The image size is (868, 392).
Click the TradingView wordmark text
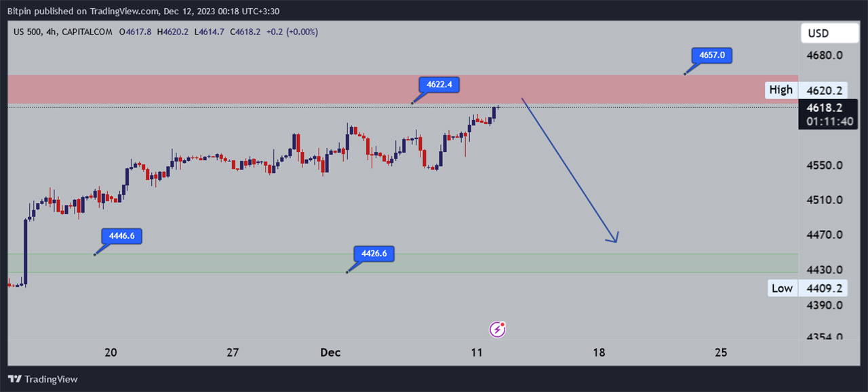(52, 379)
